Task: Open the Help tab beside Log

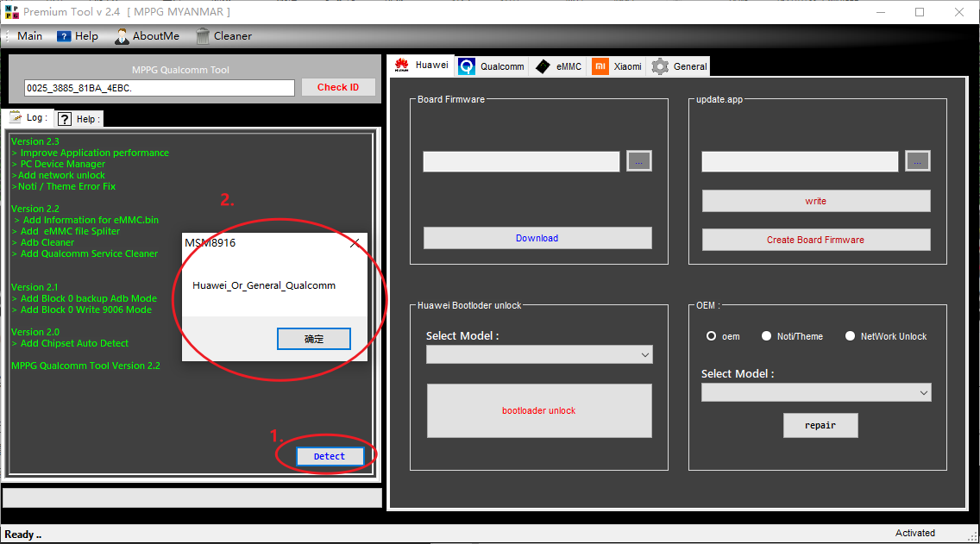Action: pos(79,119)
